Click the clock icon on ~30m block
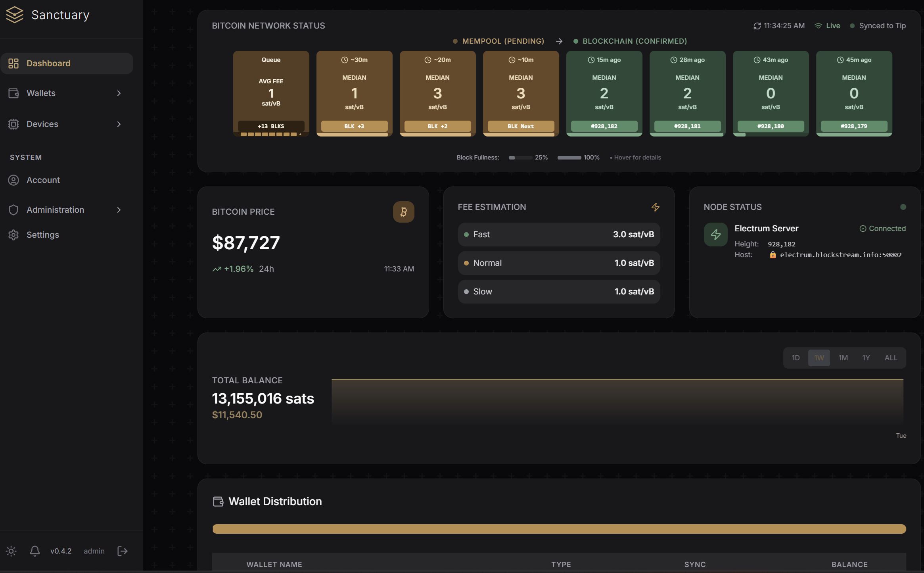This screenshot has width=924, height=573. tap(345, 60)
